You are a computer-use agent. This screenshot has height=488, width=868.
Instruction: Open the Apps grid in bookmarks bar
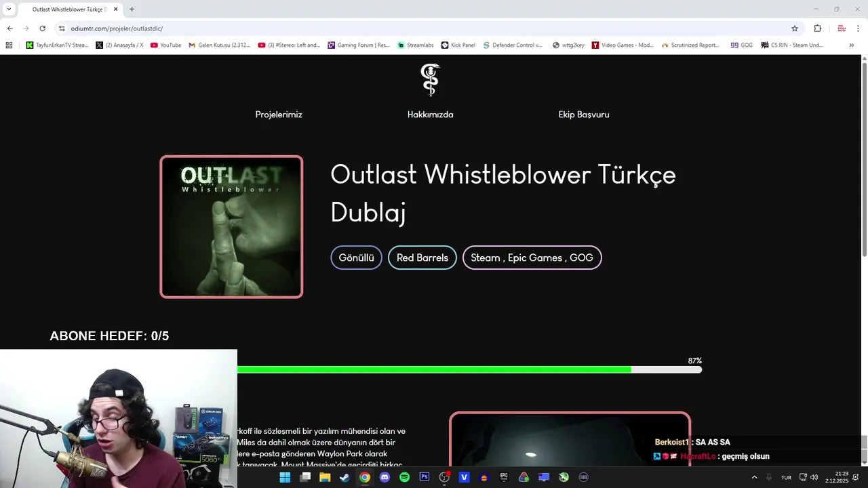pyautogui.click(x=9, y=45)
